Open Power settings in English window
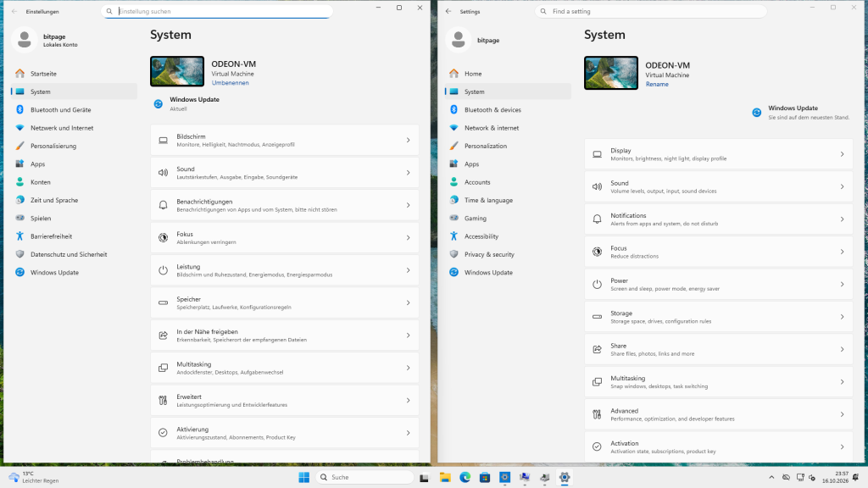The height and width of the screenshot is (488, 868). (x=719, y=285)
